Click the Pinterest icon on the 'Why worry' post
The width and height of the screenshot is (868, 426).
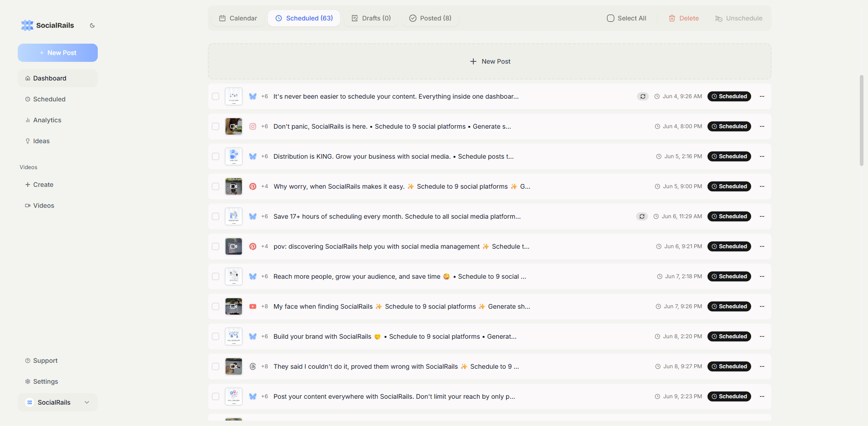tap(253, 186)
